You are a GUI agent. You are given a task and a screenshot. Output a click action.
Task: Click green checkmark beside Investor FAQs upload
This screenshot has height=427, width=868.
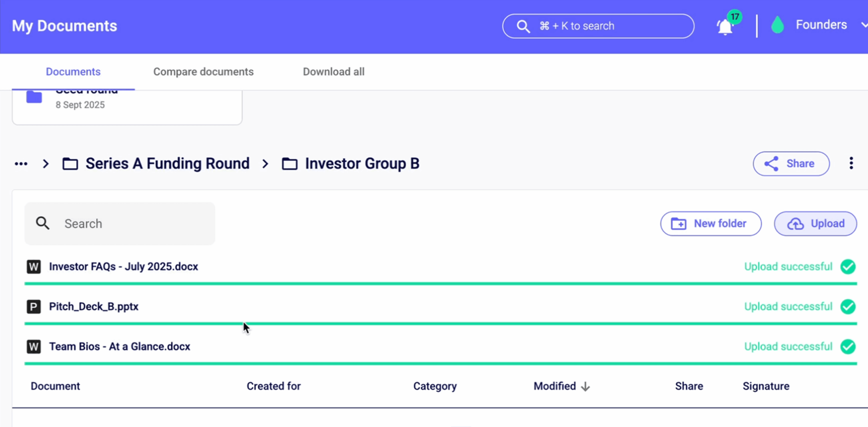click(848, 267)
